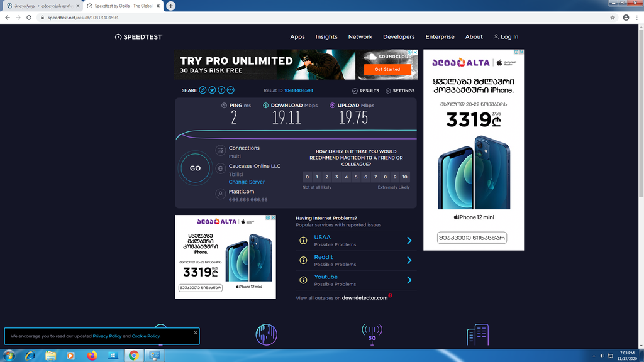Click the Change Server link
Screen dimensions: 644x362
coord(247,182)
